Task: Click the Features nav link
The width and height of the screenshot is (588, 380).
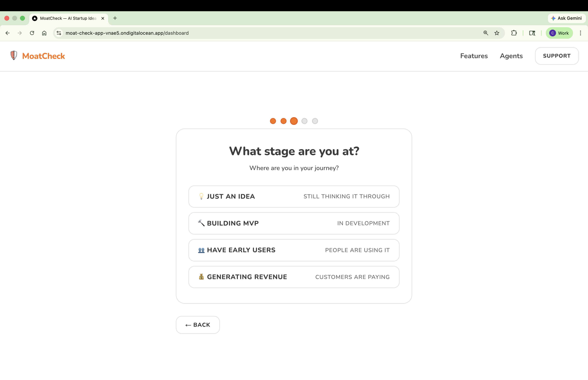Action: [x=474, y=56]
